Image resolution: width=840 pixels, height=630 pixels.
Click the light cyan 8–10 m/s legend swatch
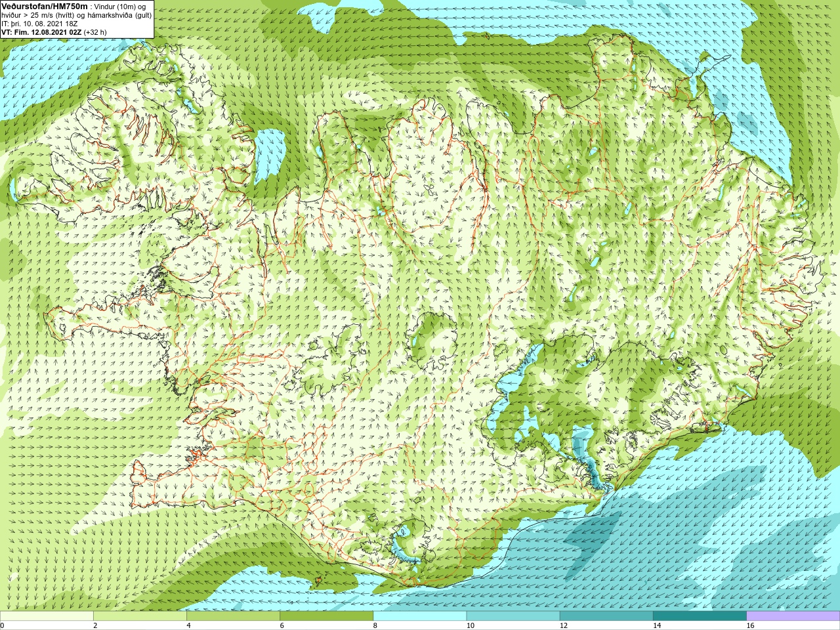(420, 616)
